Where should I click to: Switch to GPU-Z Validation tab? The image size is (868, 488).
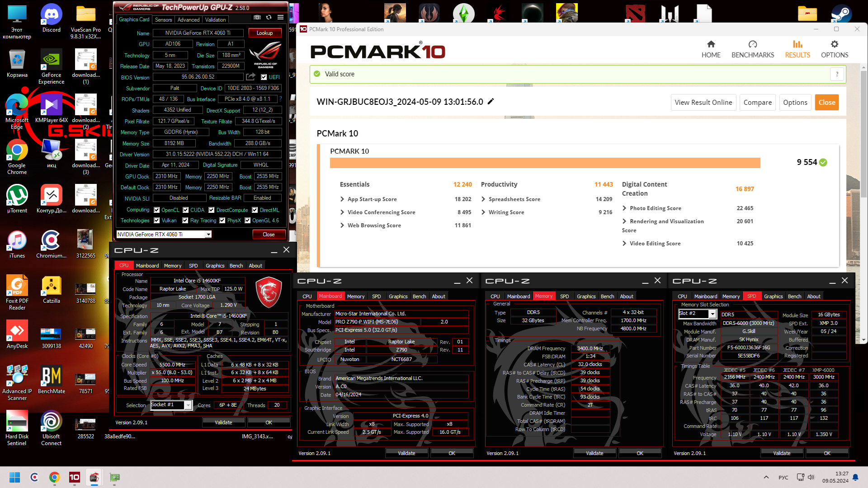coord(216,19)
